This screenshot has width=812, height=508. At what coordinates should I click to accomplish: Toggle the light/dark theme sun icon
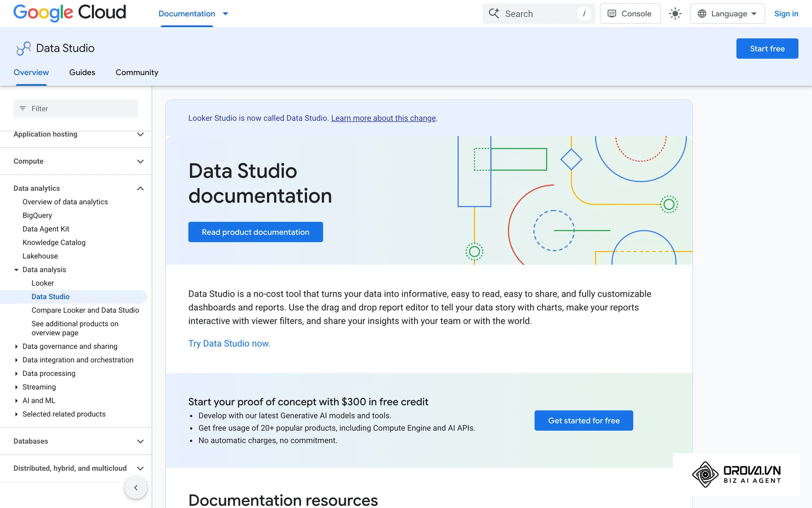(675, 14)
